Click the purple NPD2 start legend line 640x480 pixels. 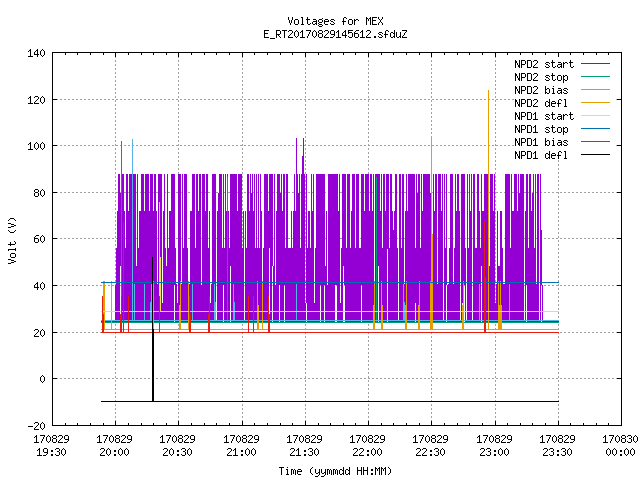[595, 64]
